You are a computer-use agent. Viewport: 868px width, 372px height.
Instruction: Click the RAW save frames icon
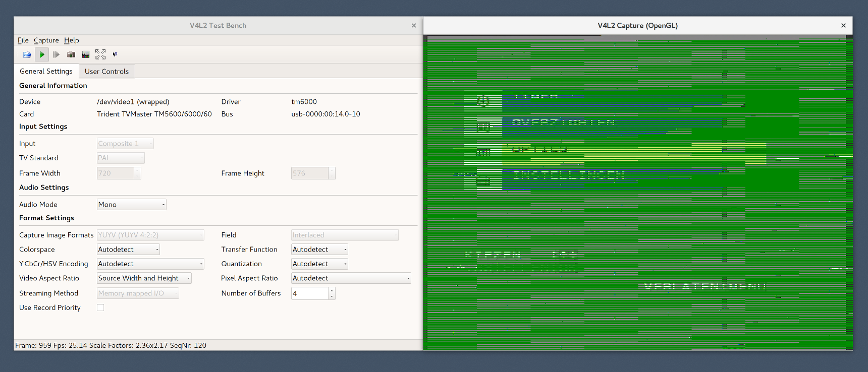86,54
